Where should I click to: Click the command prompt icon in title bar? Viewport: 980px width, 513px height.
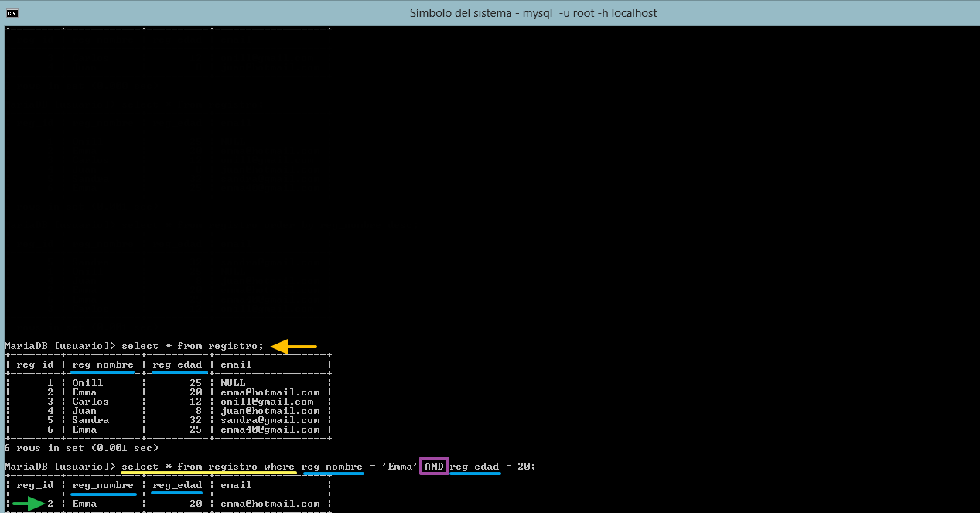12,12
